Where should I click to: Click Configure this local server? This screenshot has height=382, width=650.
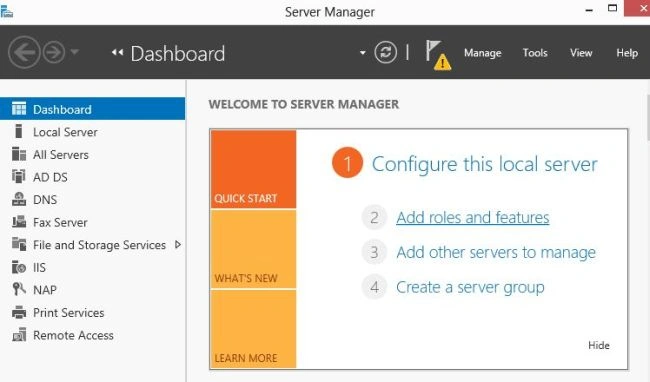pyautogui.click(x=484, y=164)
